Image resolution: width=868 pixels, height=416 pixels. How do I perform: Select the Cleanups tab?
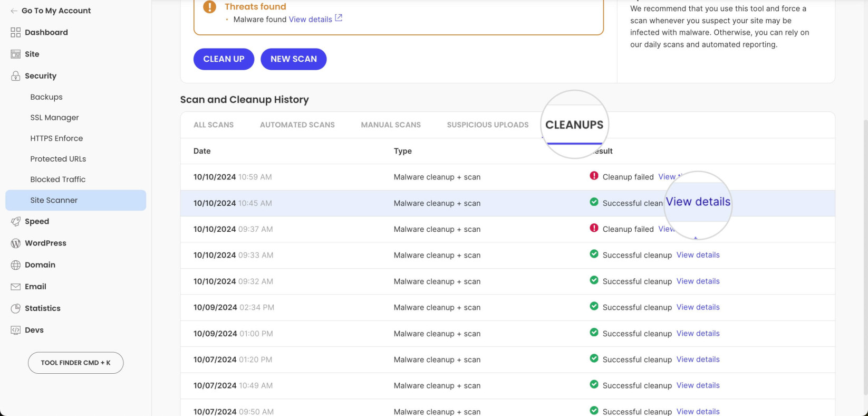pos(574,125)
